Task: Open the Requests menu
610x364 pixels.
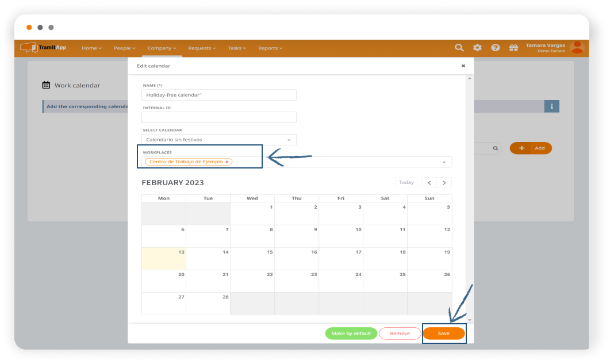Action: point(202,48)
